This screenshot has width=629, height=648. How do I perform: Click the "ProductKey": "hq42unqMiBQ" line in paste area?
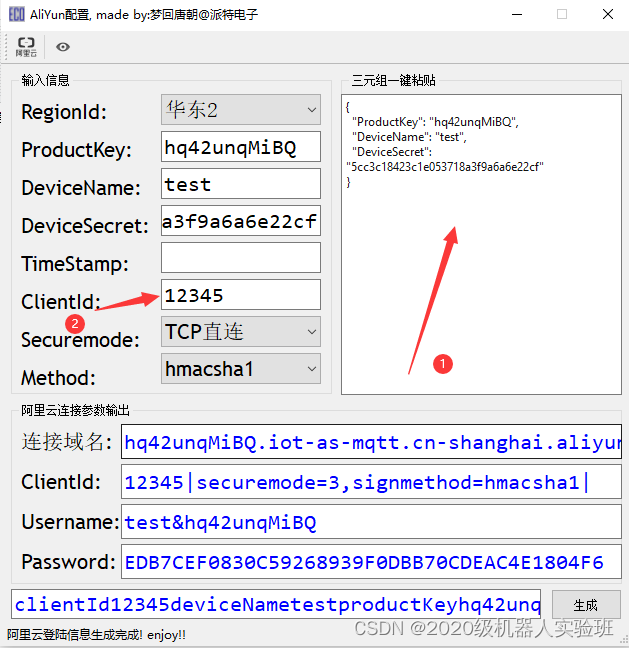click(x=435, y=122)
